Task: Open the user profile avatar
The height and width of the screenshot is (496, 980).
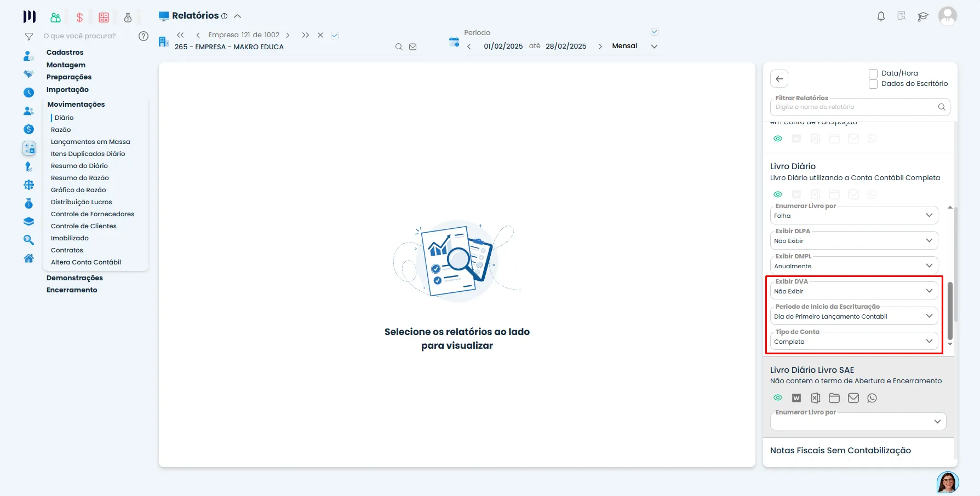Action: tap(948, 16)
